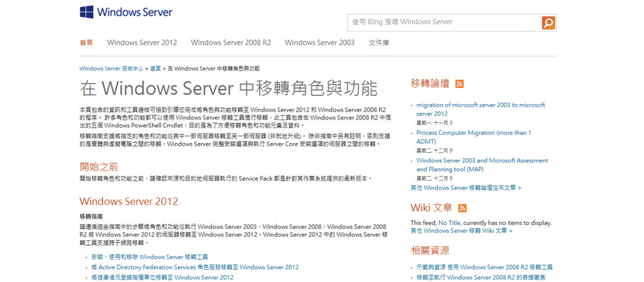Click breadcrumb link Windows Server 技術中心

coord(111,68)
